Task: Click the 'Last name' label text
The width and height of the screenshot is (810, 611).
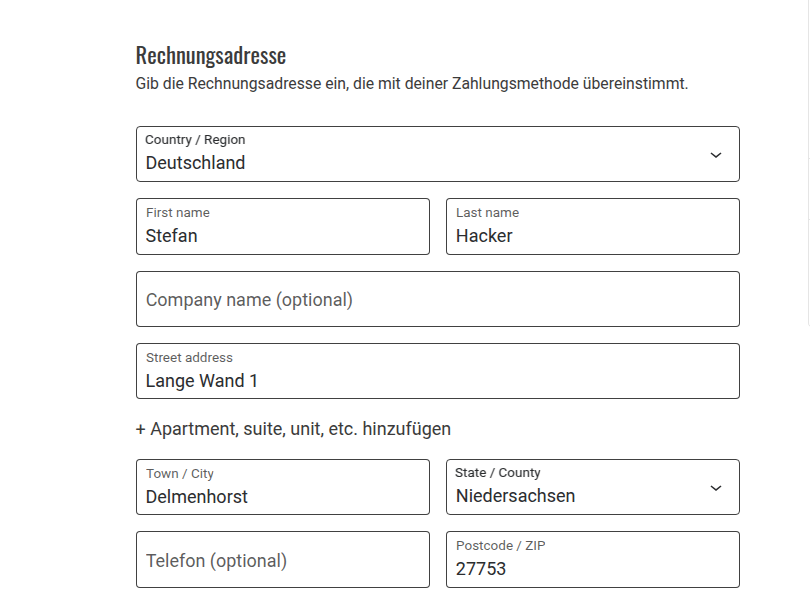Action: [x=487, y=213]
